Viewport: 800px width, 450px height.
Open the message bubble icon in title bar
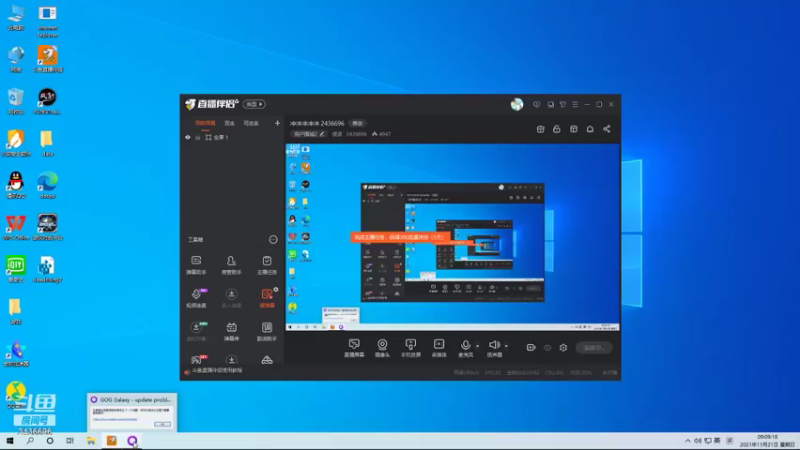[x=536, y=104]
